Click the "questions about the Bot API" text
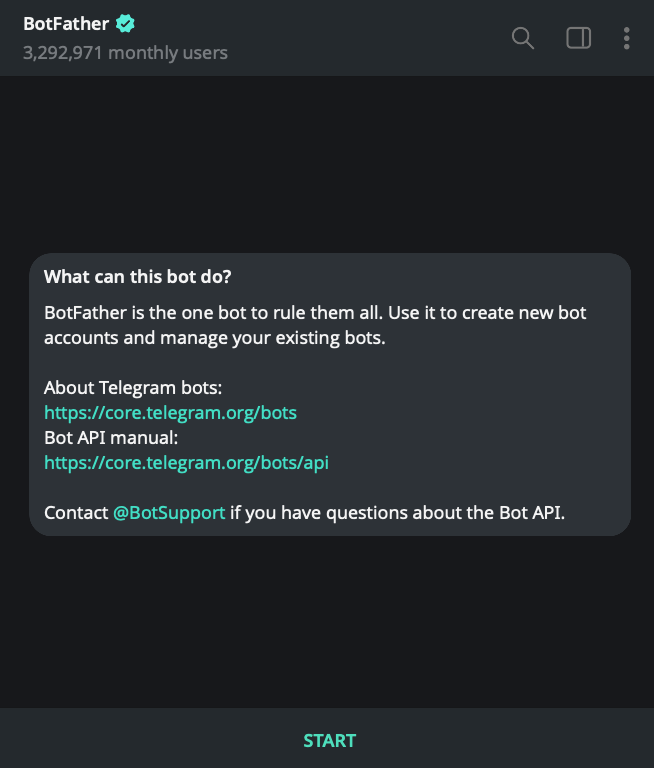This screenshot has height=768, width=654. [x=450, y=513]
